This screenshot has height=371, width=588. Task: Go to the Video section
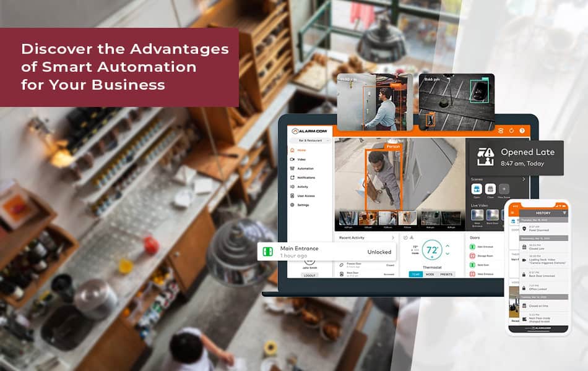pos(301,159)
